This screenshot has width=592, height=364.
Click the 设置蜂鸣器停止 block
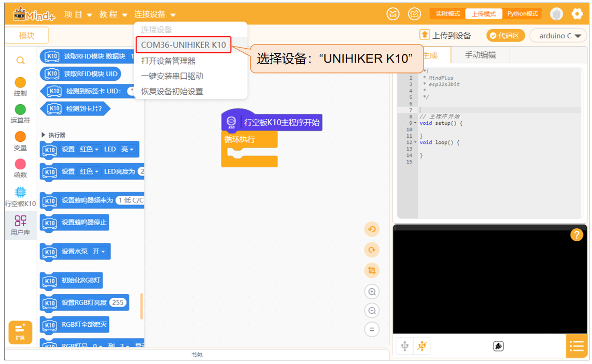pos(75,222)
